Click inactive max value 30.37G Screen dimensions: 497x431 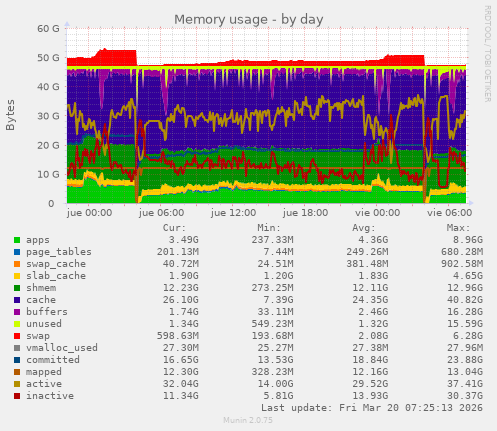tap(465, 396)
